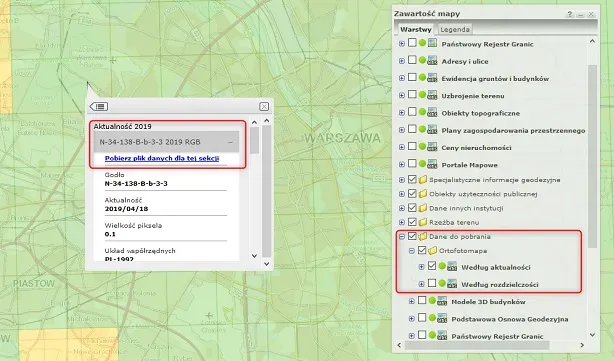Viewport: 614px width, 361px height.
Task: Click layer icon of Uzbrojenie terenu
Action: pos(432,95)
